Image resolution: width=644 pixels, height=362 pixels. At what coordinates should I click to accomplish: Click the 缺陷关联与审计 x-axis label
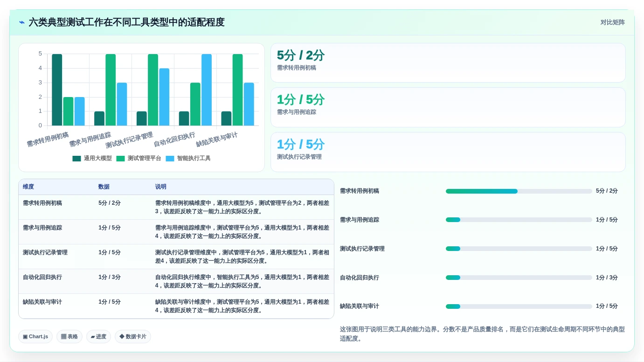[217, 139]
